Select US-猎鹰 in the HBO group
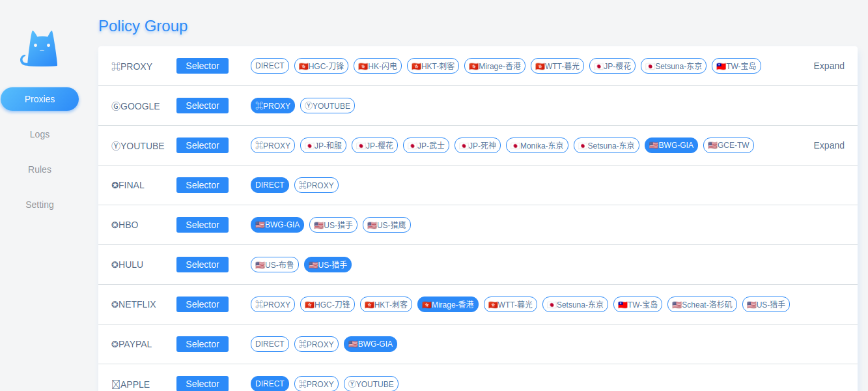This screenshot has width=868, height=391. tap(387, 225)
